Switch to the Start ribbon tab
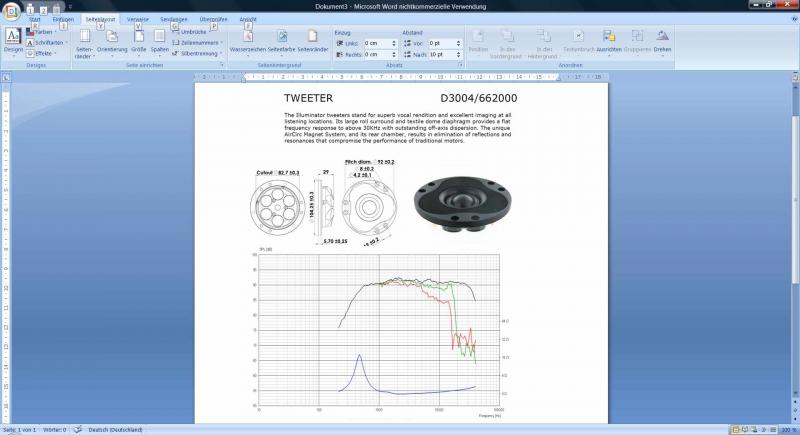800x435 pixels. click(x=34, y=19)
